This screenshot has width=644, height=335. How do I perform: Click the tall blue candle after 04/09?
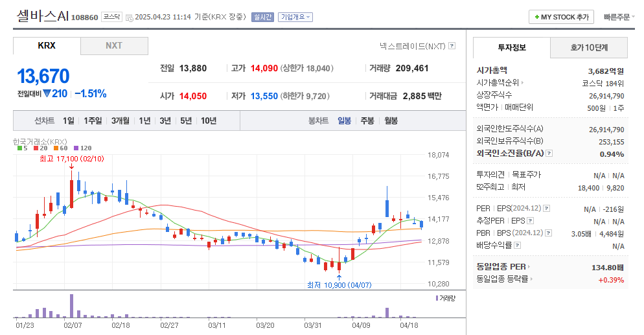coord(387,202)
